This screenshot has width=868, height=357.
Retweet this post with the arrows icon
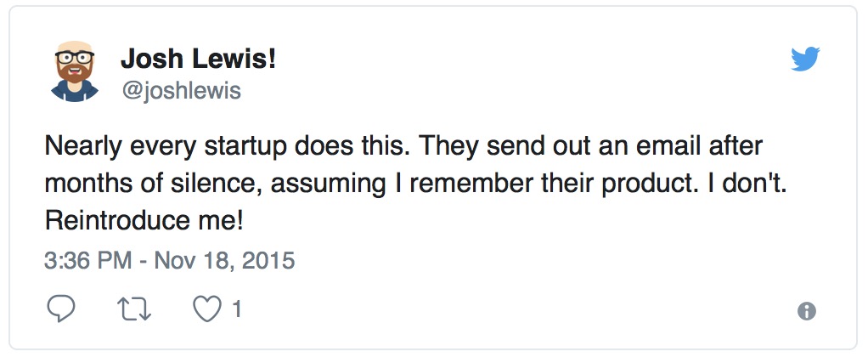point(135,309)
